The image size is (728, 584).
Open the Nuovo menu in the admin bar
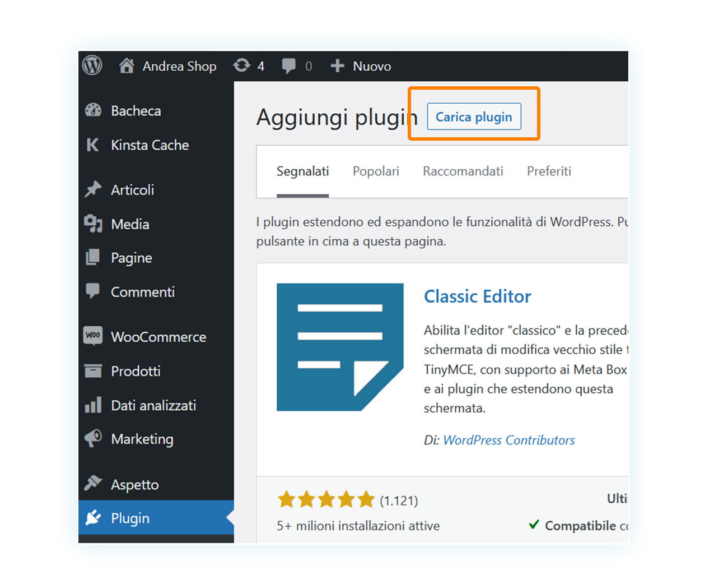pyautogui.click(x=372, y=66)
